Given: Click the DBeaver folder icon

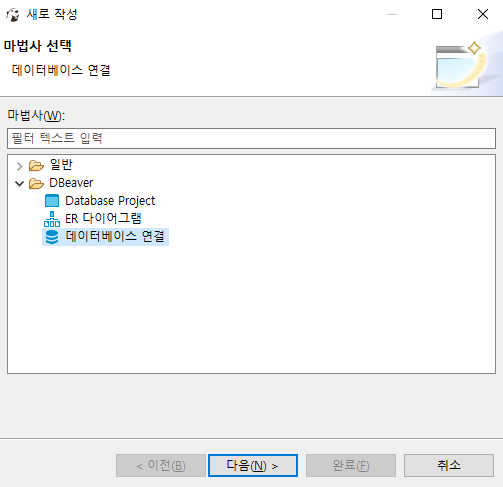Looking at the screenshot, I should pyautogui.click(x=36, y=183).
